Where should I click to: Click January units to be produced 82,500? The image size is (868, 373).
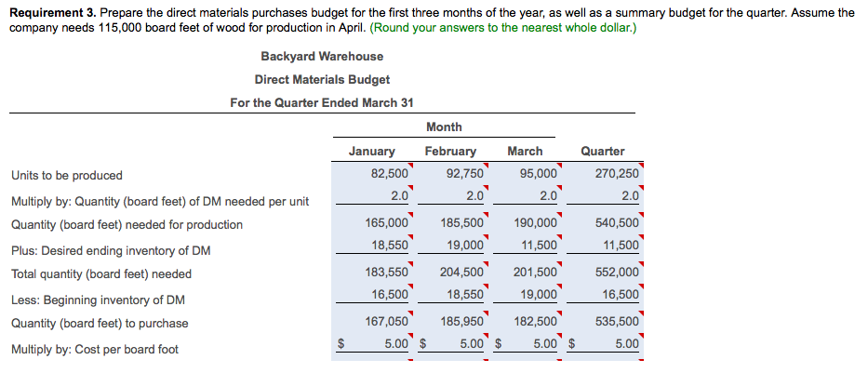click(x=389, y=174)
